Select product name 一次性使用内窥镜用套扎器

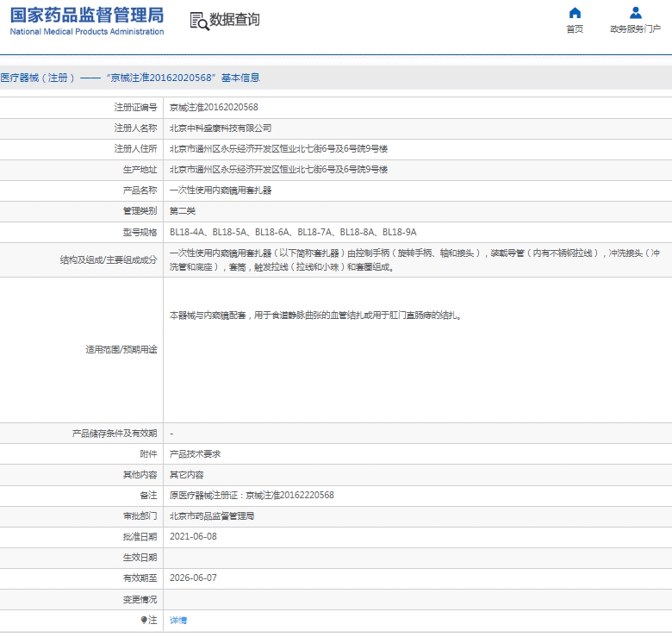pyautogui.click(x=221, y=190)
